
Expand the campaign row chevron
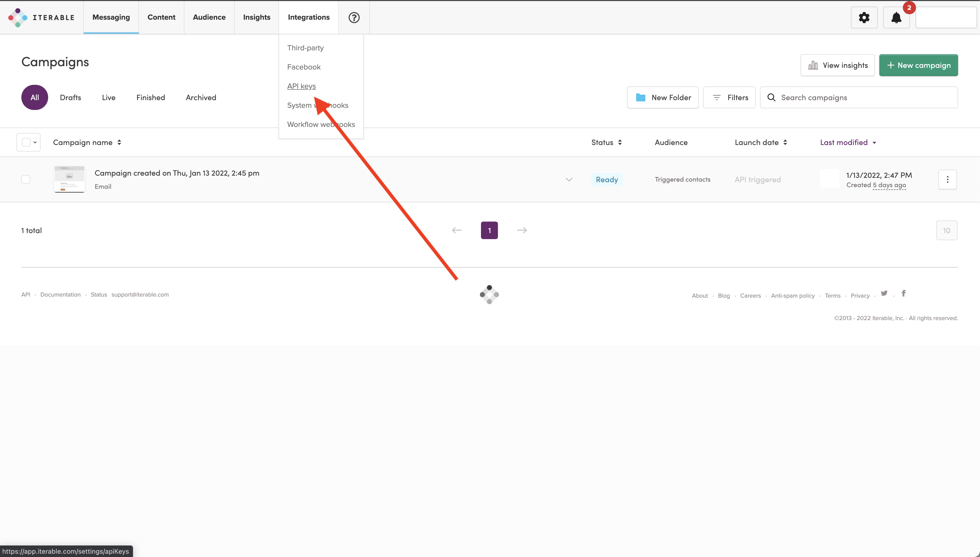[x=569, y=179]
